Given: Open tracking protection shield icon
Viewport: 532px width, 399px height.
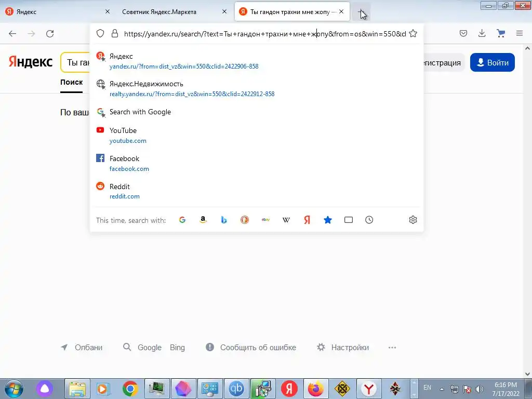Looking at the screenshot, I should [x=100, y=33].
